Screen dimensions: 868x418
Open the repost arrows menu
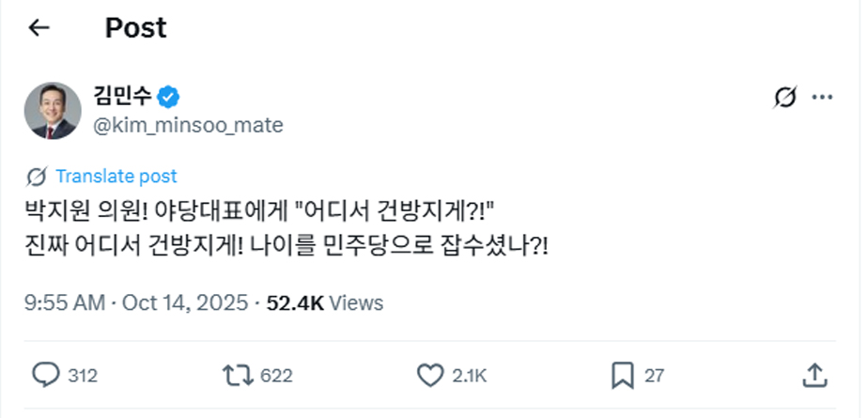pyautogui.click(x=237, y=376)
